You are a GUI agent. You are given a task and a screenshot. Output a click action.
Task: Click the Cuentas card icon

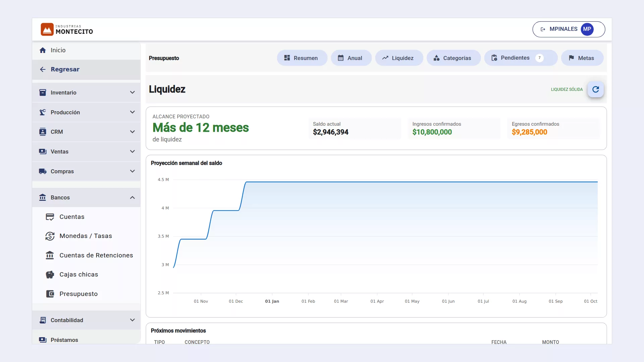[x=50, y=217]
